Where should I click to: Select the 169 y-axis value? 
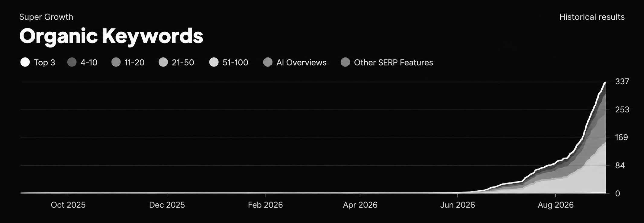621,137
